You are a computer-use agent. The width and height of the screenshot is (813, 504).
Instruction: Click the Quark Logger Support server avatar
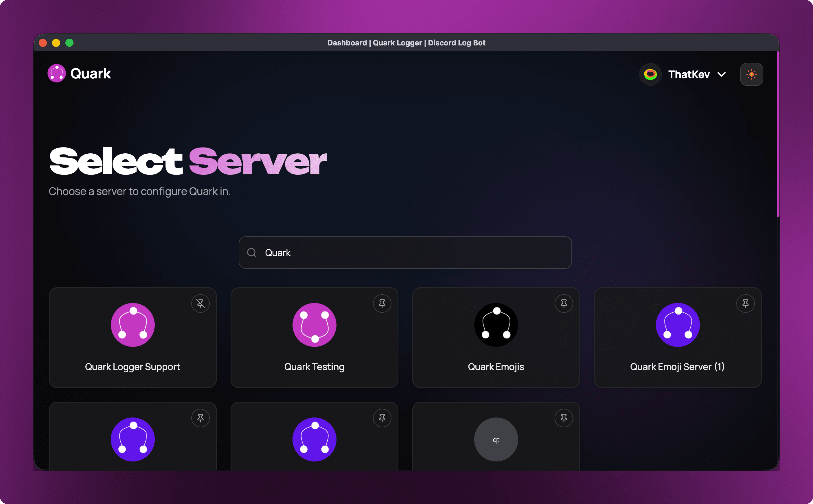(132, 325)
